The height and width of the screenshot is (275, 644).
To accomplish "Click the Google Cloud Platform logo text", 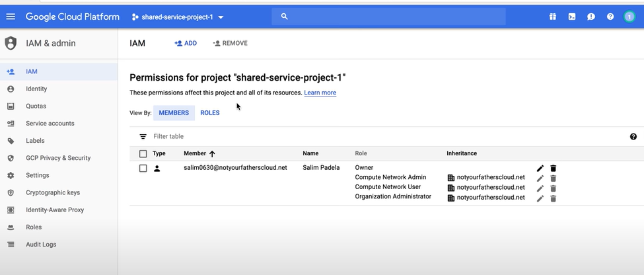I will [x=73, y=17].
